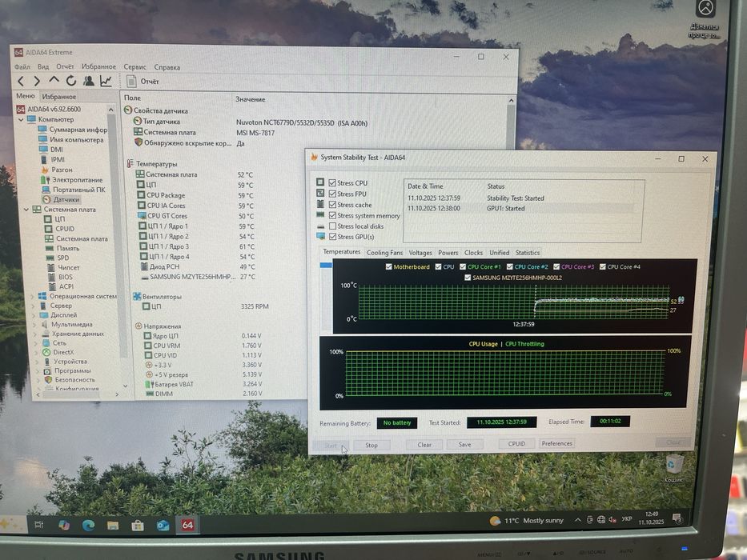Click the Forward arrow in AIDA64 toolbar
Viewport: 747px width, 560px height.
coord(37,82)
